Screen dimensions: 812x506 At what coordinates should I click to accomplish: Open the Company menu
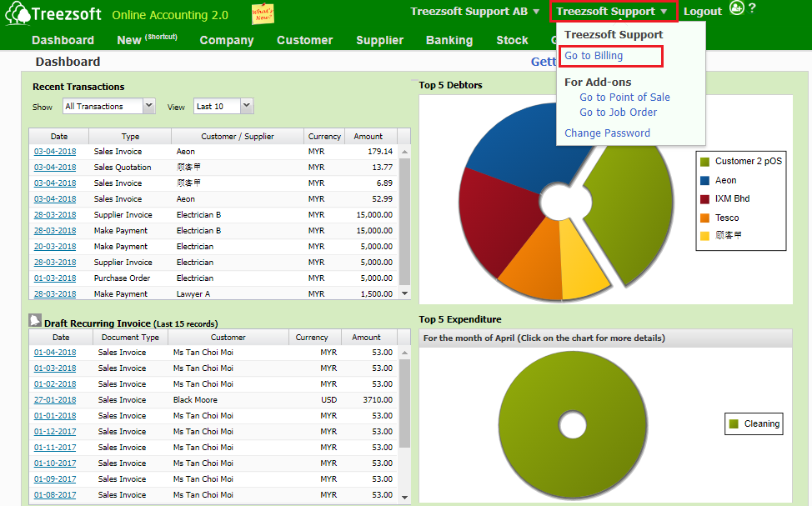click(x=227, y=40)
